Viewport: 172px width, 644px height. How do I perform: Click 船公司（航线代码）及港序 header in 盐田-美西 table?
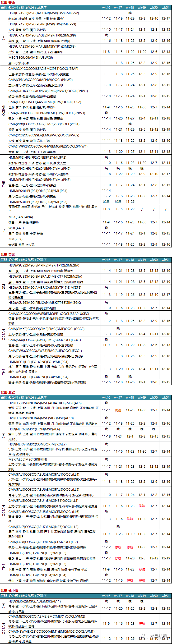coord(27,8)
